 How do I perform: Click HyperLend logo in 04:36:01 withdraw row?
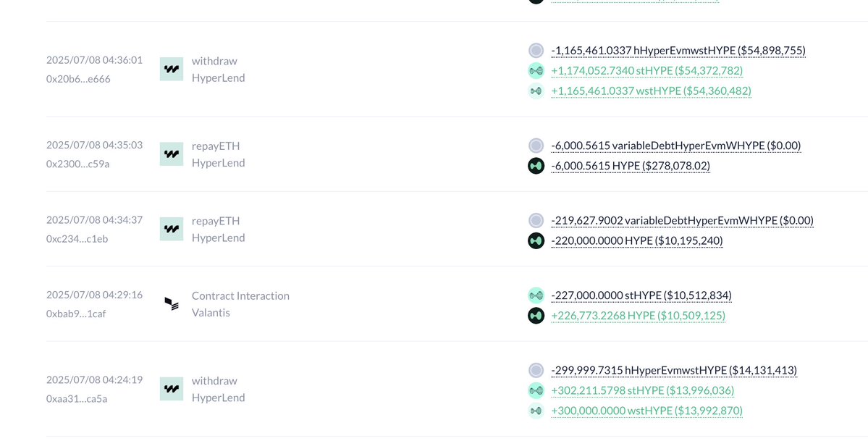(172, 70)
